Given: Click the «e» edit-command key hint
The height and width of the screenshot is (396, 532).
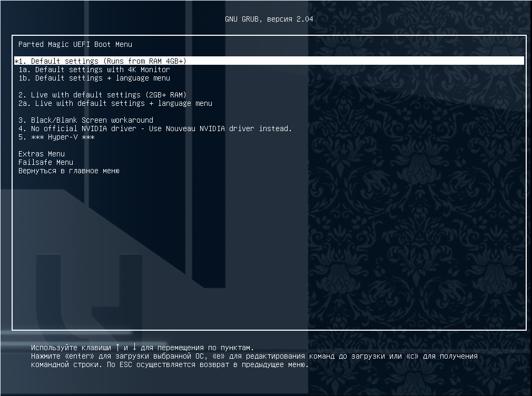Looking at the screenshot, I should click(x=218, y=356).
